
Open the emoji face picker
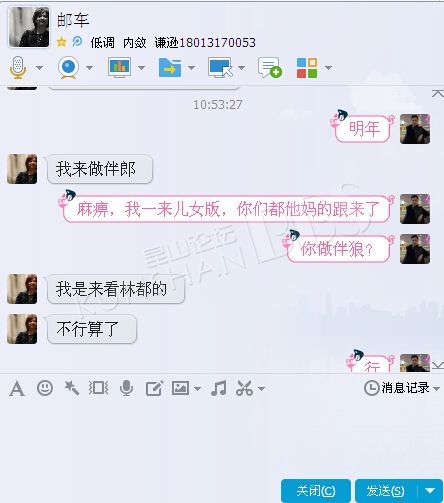click(45, 388)
